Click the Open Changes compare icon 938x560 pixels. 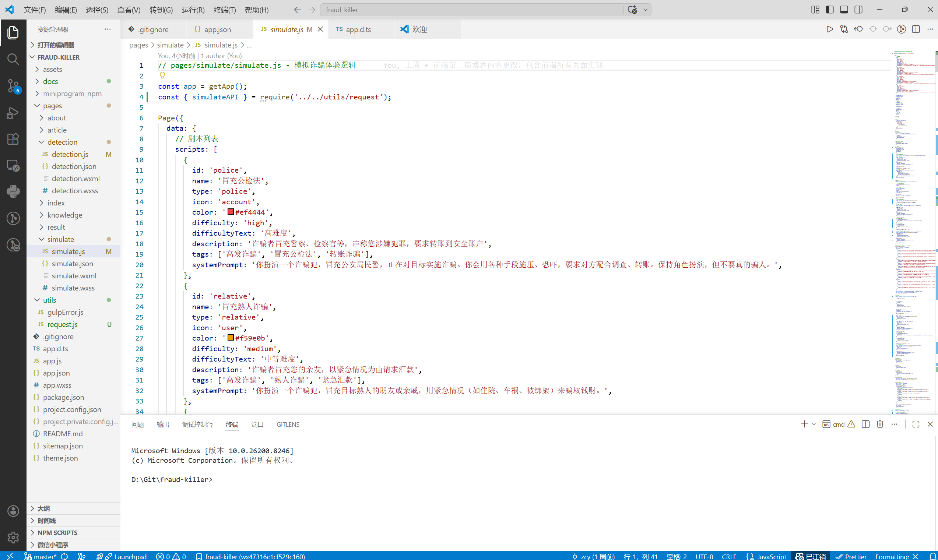(x=844, y=29)
